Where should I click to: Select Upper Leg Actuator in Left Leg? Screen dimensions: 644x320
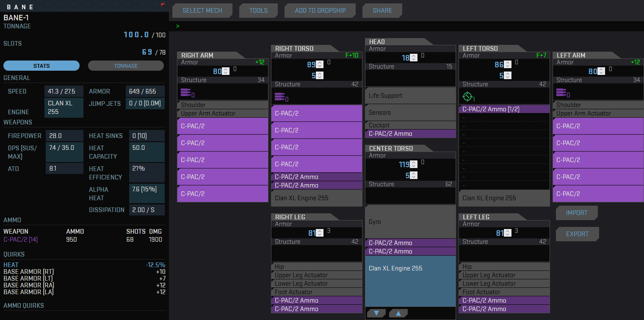504,275
